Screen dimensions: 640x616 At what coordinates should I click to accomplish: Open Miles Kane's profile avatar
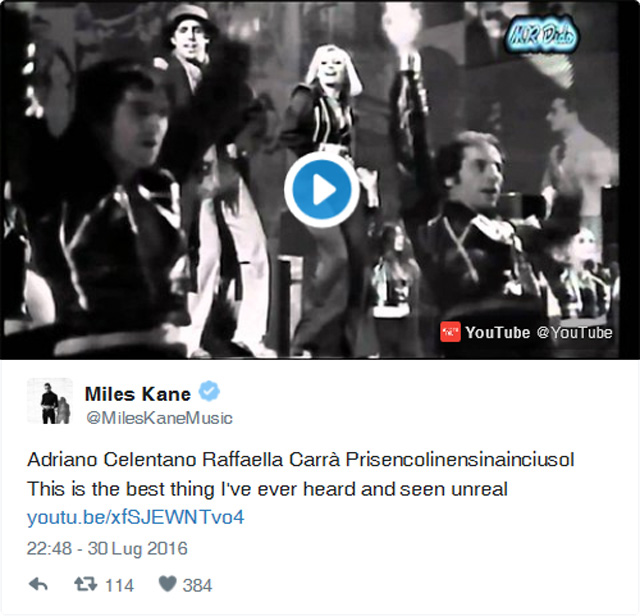pos(50,400)
